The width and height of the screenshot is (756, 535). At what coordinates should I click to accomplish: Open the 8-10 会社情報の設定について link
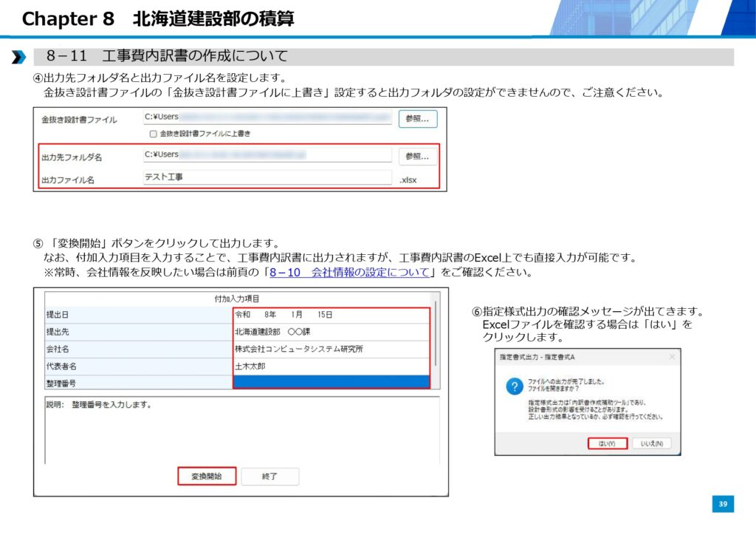click(350, 272)
